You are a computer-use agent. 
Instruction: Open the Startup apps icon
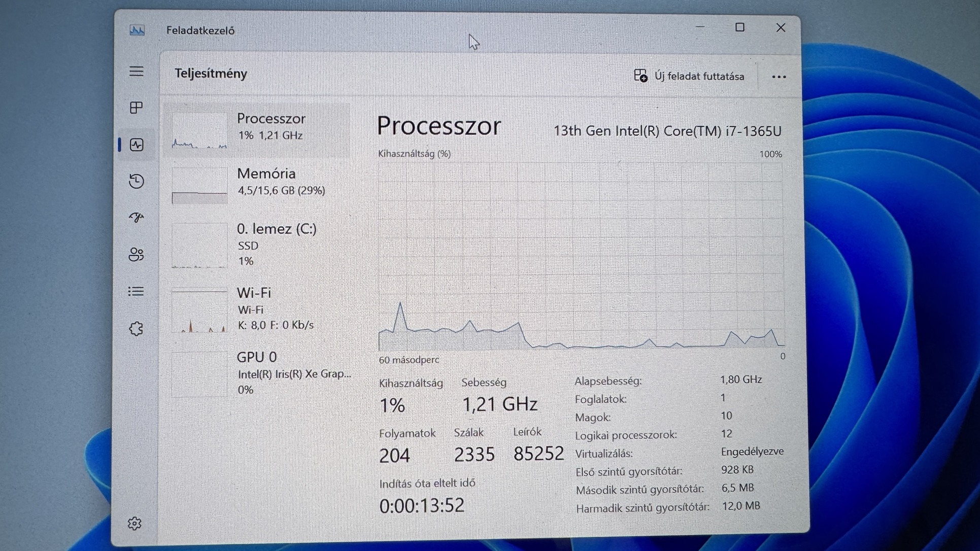136,218
